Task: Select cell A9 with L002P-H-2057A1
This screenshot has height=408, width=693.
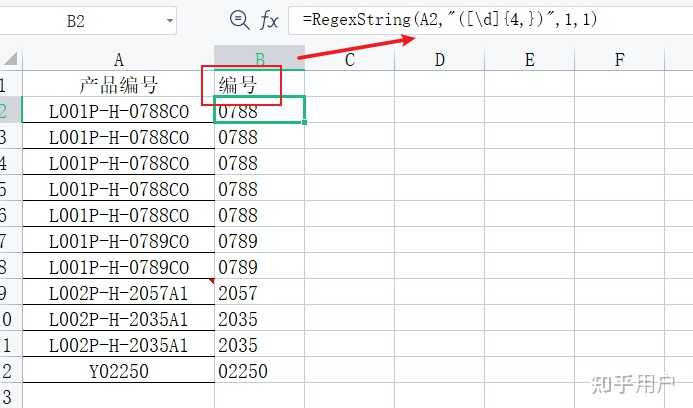Action: point(118,292)
